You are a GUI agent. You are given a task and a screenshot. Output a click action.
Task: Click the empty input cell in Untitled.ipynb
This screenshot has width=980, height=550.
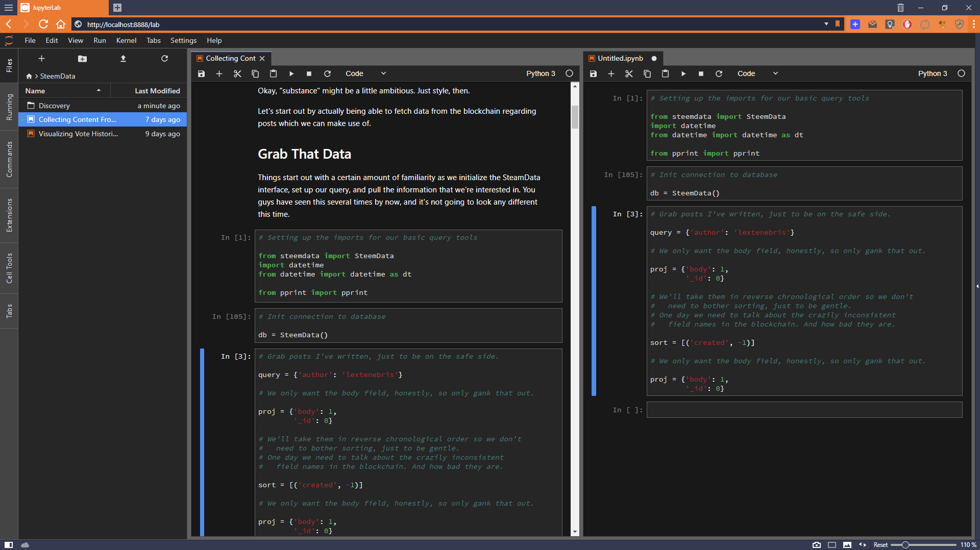[804, 410]
